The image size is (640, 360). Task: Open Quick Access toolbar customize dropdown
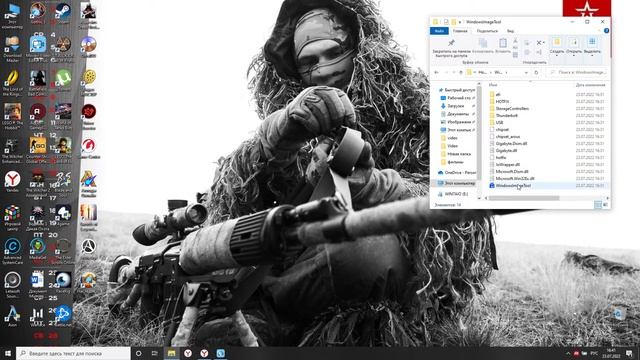tap(460, 22)
